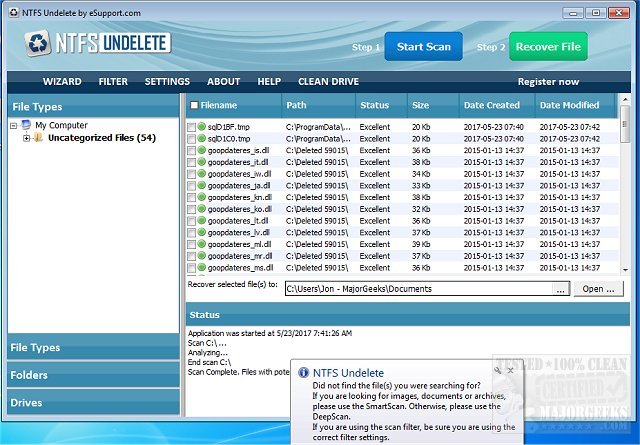Click green status icon for goopdateres_ms.dll
This screenshot has height=445, width=640.
click(202, 267)
